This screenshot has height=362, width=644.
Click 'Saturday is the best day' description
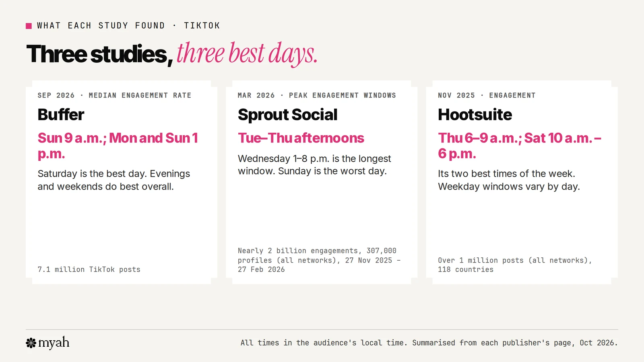114,180
